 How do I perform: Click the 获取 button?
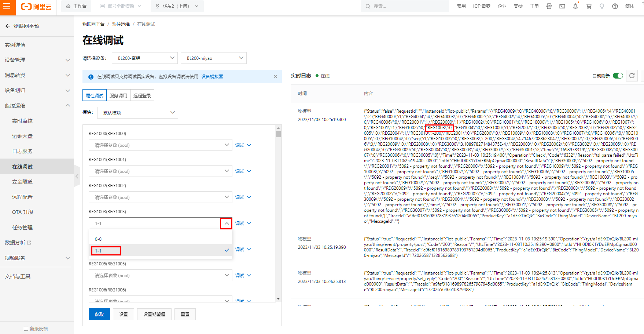tap(99, 314)
